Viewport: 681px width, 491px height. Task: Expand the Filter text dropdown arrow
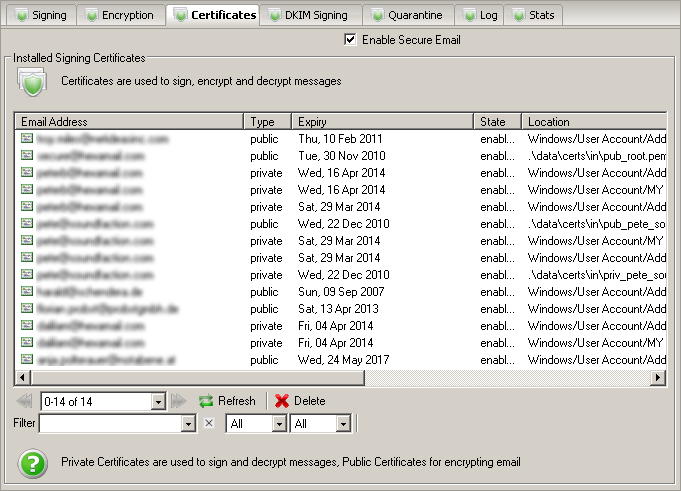[x=188, y=424]
